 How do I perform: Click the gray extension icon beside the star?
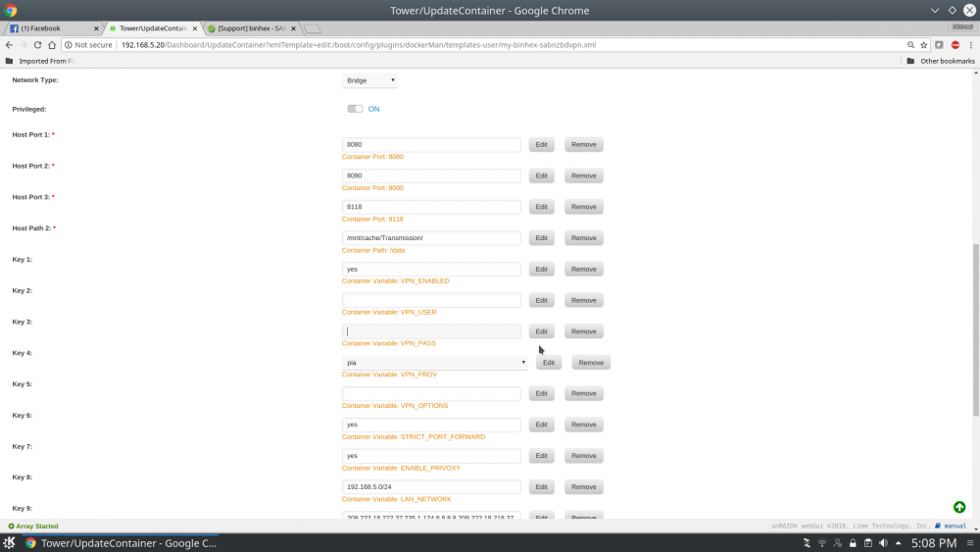pos(939,45)
